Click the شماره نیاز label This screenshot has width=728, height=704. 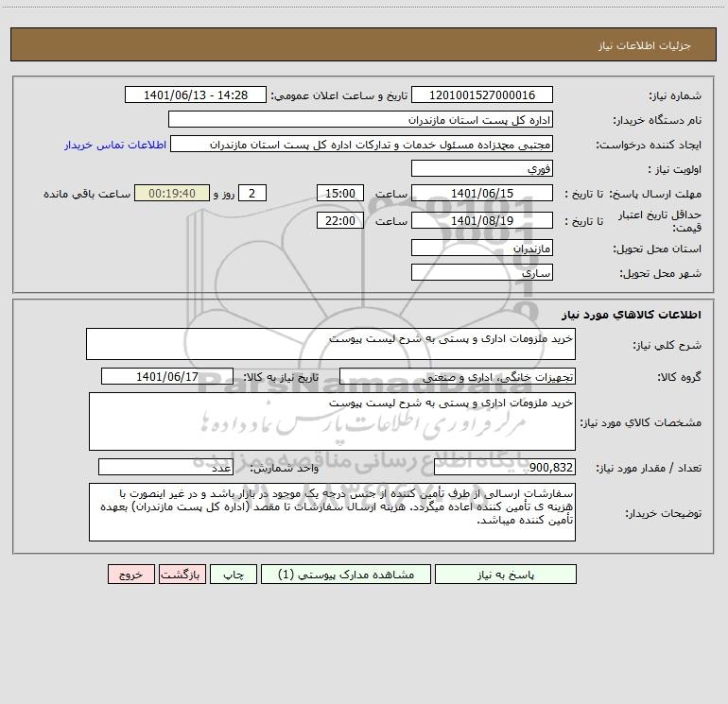coord(675,96)
